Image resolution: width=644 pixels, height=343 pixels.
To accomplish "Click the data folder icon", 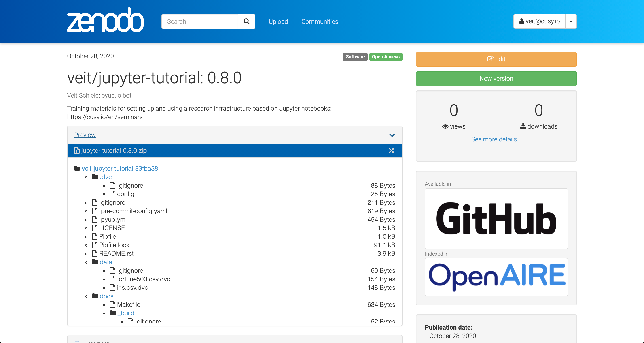I will 95,262.
